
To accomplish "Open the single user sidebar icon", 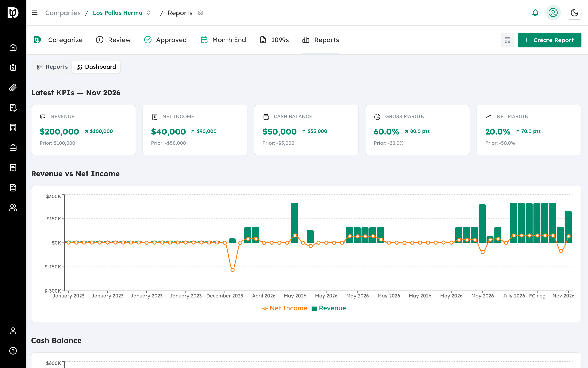I will 13,331.
